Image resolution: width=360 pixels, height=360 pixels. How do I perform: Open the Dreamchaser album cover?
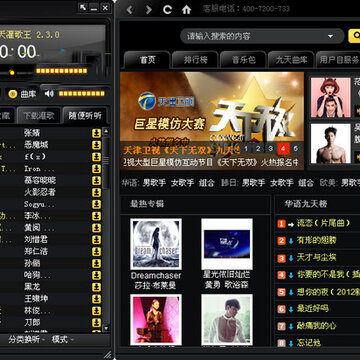(x=156, y=244)
